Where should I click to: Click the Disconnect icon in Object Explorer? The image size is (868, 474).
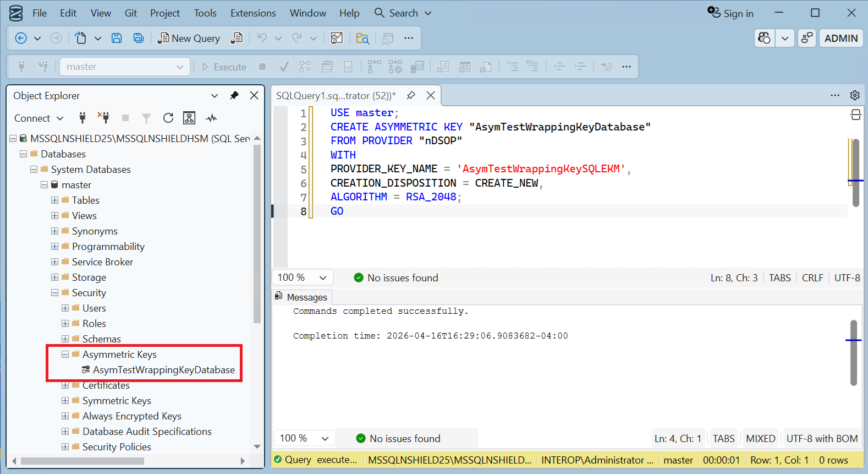pos(103,118)
